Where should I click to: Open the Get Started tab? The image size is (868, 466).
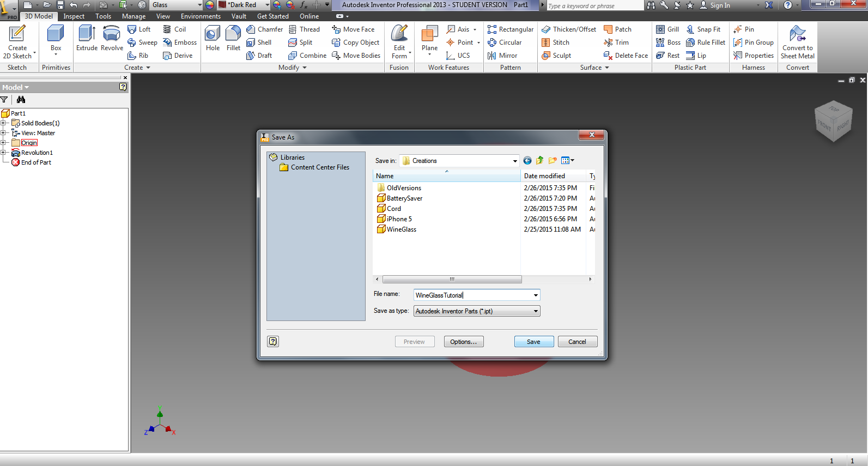(272, 16)
